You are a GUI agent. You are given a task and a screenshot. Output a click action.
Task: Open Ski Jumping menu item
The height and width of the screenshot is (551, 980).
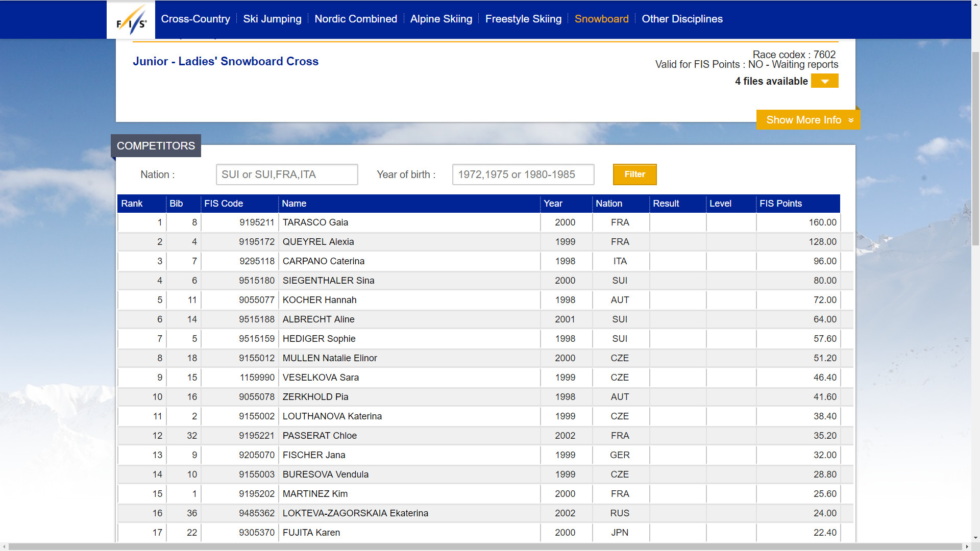(x=272, y=19)
